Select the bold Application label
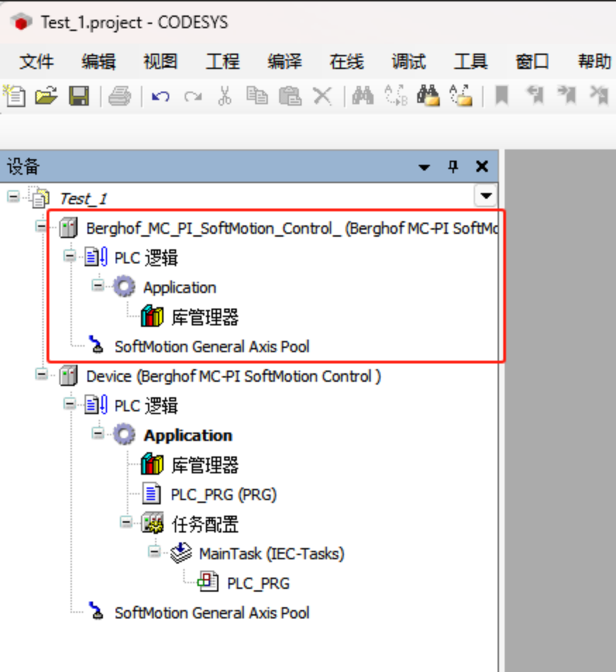The width and height of the screenshot is (616, 672). point(187,435)
